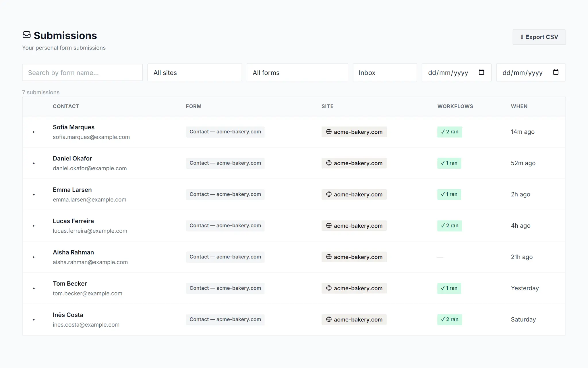Expand the Daniel Okafor submission row
Screen dimensions: 588x368
coord(34,163)
